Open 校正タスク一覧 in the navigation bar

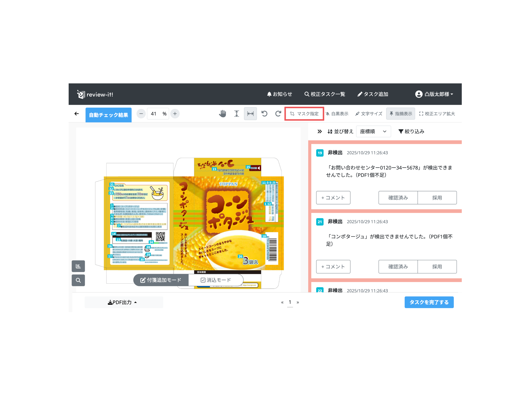coord(325,94)
